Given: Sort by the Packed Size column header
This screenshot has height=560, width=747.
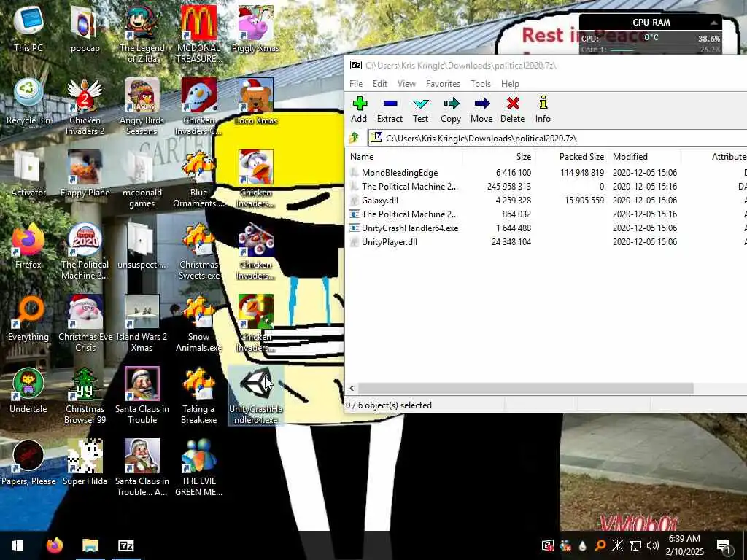Looking at the screenshot, I should [572, 157].
